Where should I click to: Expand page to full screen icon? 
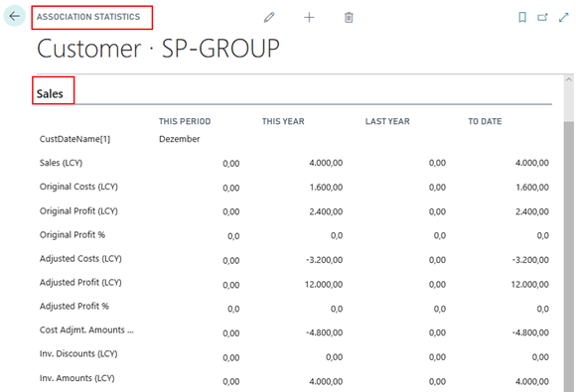[x=563, y=17]
